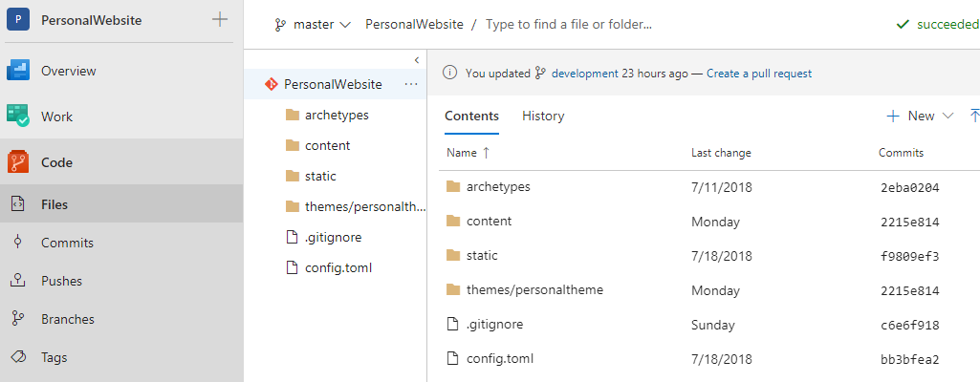This screenshot has width=980, height=382.
Task: Click the PersonalWebsite project avatar icon
Action: tap(18, 20)
